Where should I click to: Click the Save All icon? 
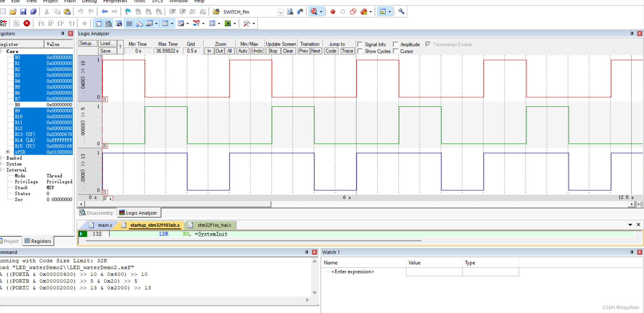[33, 12]
